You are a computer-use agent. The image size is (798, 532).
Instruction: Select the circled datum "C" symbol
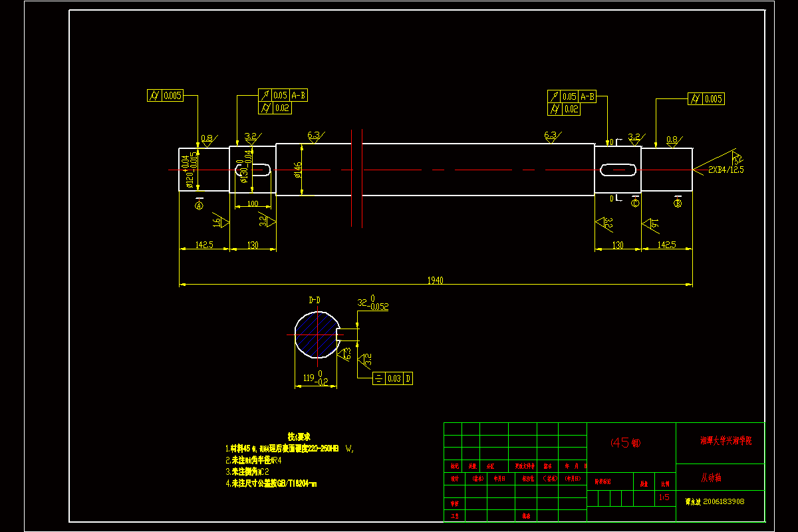point(635,202)
